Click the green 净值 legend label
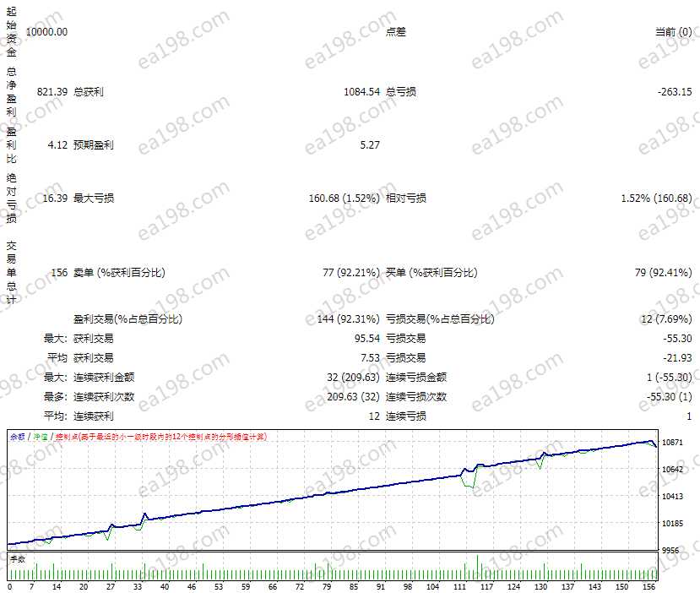The height and width of the screenshot is (593, 700). pos(41,437)
